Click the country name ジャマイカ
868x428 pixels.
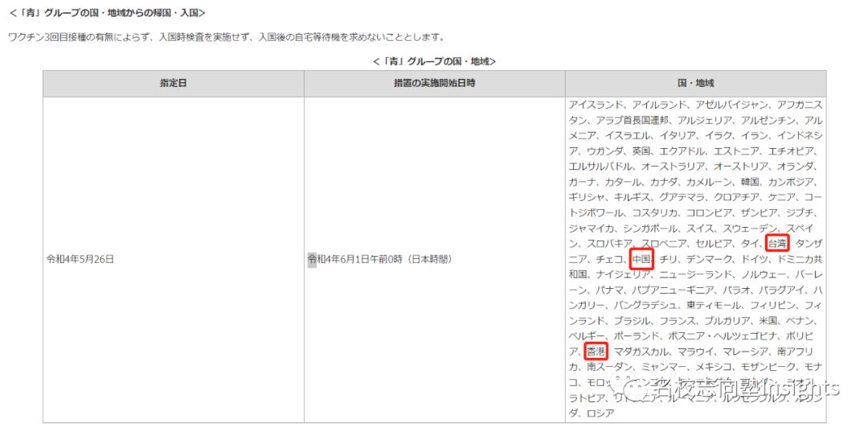tap(592, 228)
